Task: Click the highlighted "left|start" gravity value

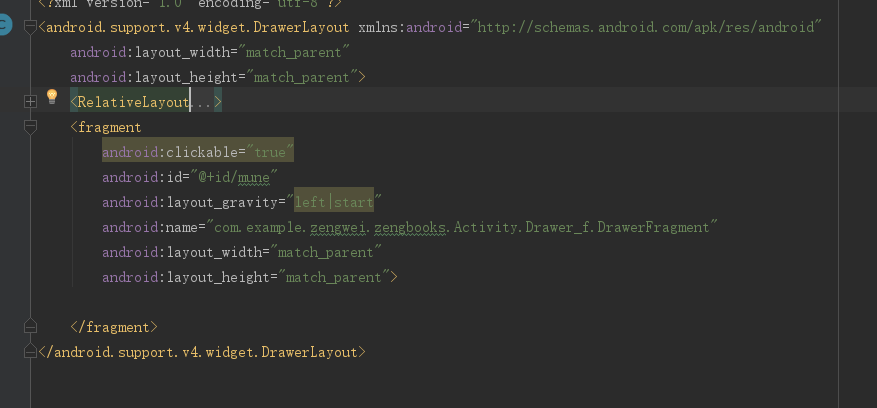Action: 334,202
